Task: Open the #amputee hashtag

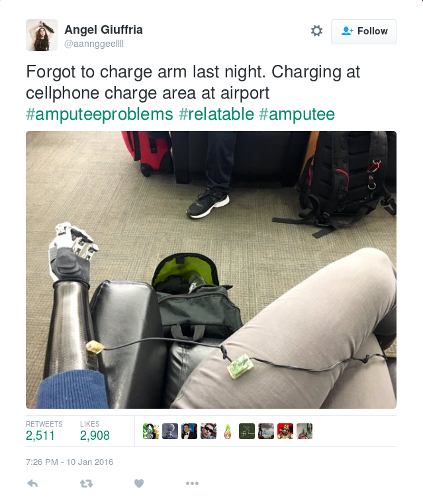Action: (x=297, y=114)
